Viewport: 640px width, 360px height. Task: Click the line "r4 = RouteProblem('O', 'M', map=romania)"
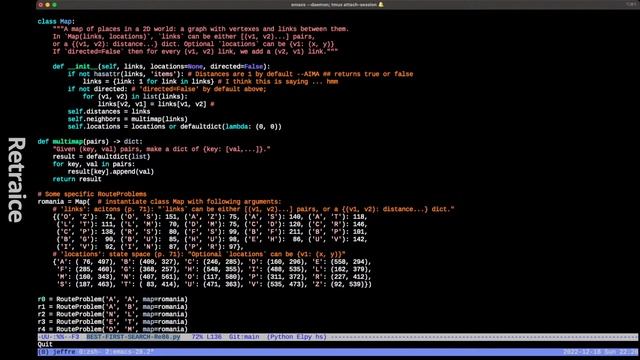(x=113, y=329)
